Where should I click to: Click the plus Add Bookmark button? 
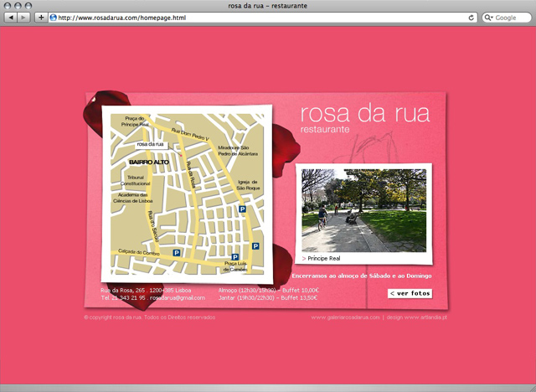(41, 18)
